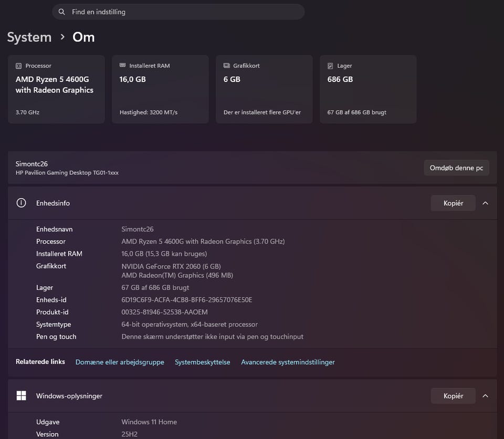Click the '3.70 GHz' text on Processor card
This screenshot has height=439, width=504.
28,112
